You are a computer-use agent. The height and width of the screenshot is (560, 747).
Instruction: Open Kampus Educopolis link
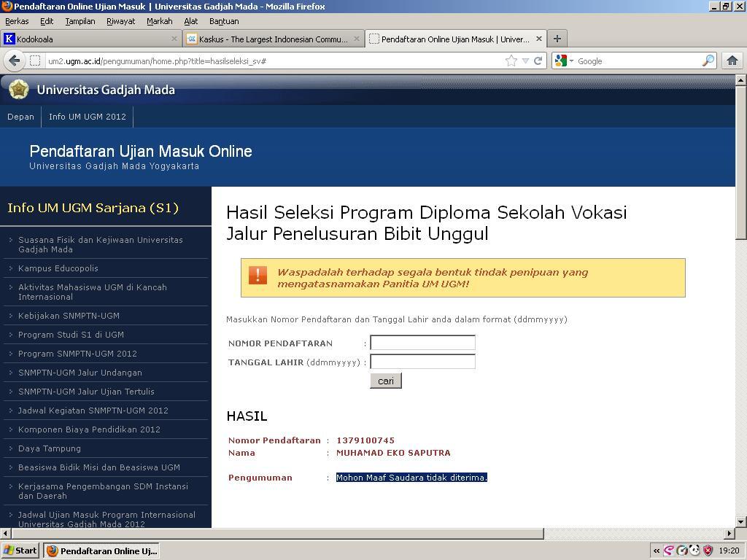[58, 268]
